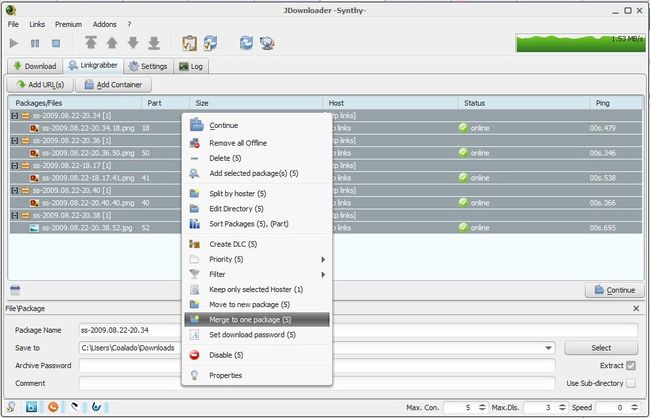This screenshot has width=650, height=418.
Task: Click the move-down arrow icon
Action: (133, 43)
